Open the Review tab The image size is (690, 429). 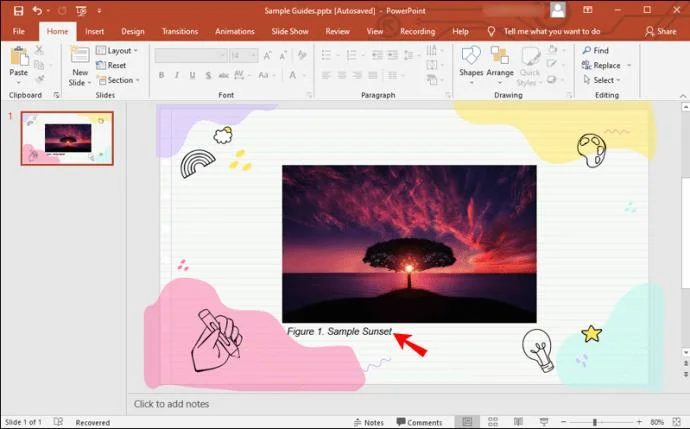click(x=337, y=31)
